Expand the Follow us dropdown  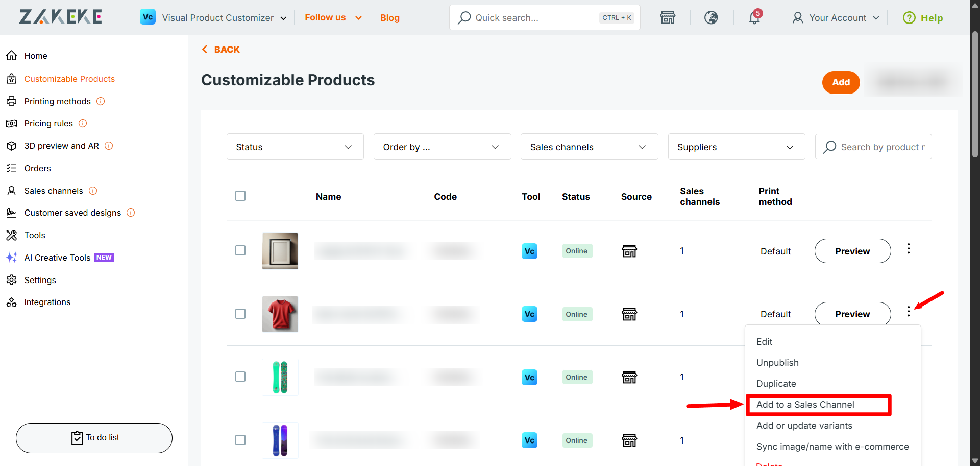(x=358, y=18)
